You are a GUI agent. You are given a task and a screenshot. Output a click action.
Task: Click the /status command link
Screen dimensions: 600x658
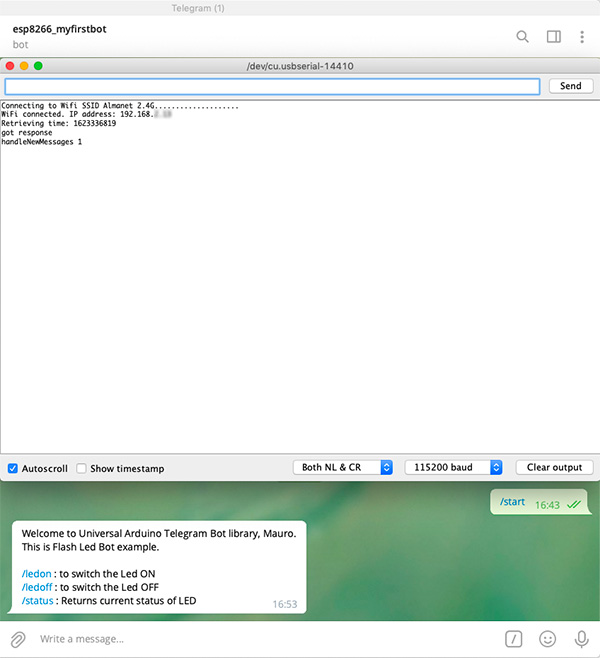pyautogui.click(x=37, y=601)
